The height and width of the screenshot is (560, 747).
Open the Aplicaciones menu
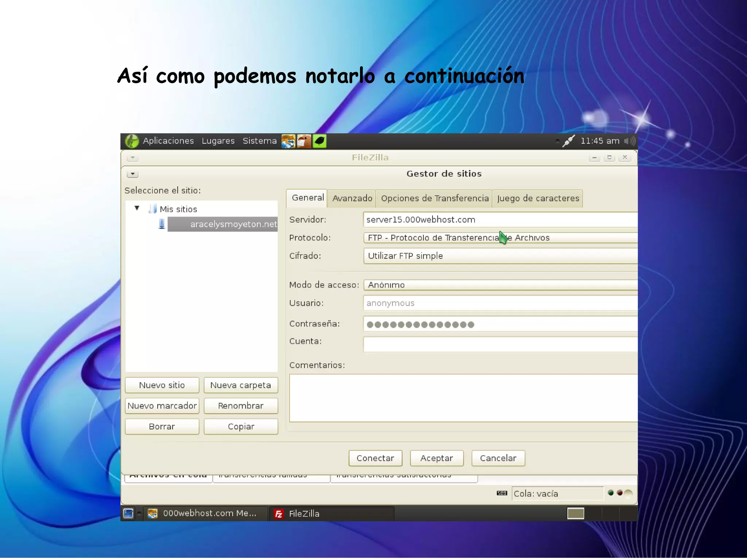(x=168, y=141)
